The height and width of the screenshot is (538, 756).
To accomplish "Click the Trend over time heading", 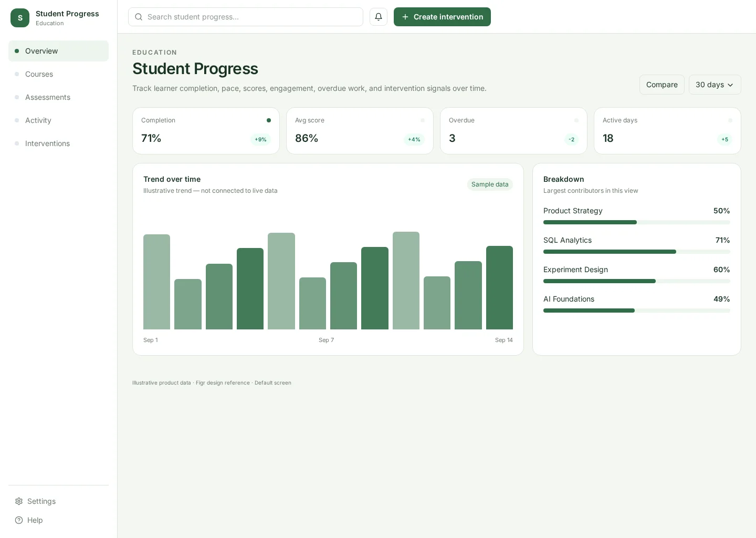I will coord(172,179).
